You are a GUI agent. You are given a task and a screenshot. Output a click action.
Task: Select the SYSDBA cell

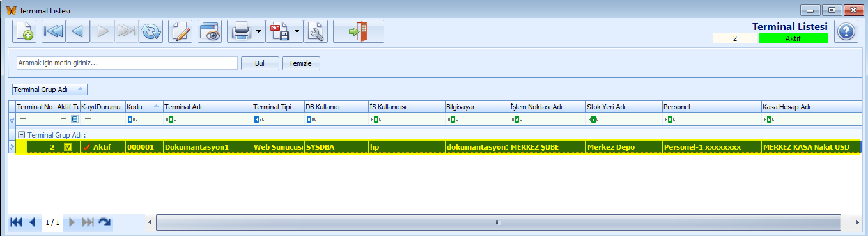(x=336, y=147)
